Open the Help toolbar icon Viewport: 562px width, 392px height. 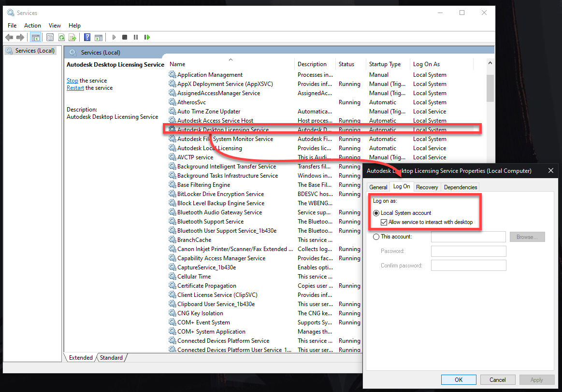click(87, 37)
